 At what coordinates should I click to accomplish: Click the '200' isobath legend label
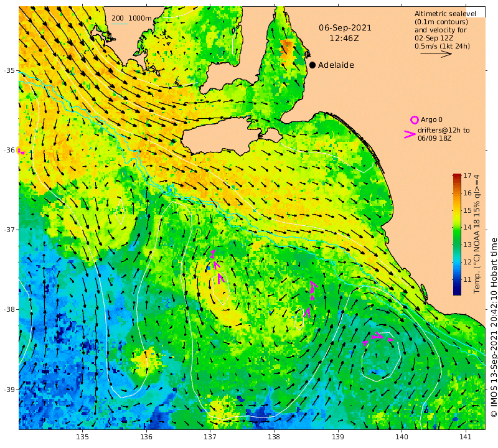(x=118, y=18)
